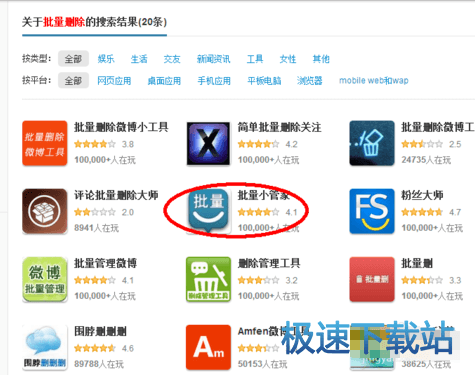Filter by type 交友
Image resolution: width=475 pixels, height=375 pixels.
172,59
